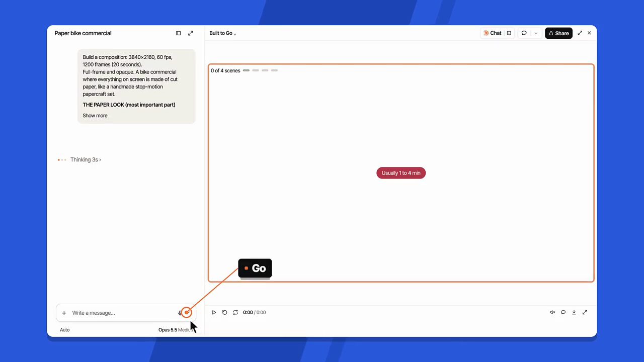Viewport: 644px width, 362px height.
Task: Expand the preview panel next to Share
Action: (x=580, y=33)
